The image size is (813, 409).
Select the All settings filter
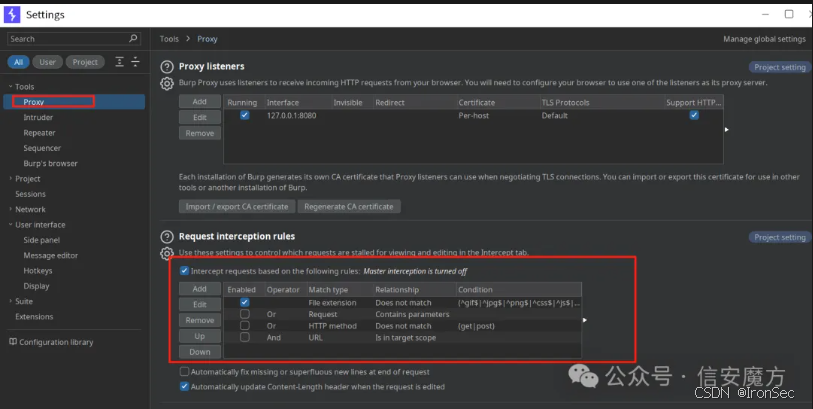18,62
